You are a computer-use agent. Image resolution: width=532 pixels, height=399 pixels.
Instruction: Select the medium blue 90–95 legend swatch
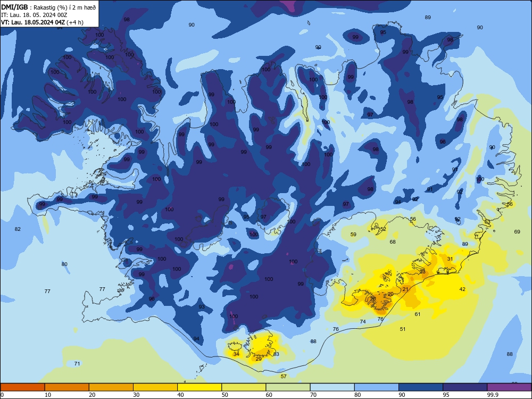(x=421, y=387)
